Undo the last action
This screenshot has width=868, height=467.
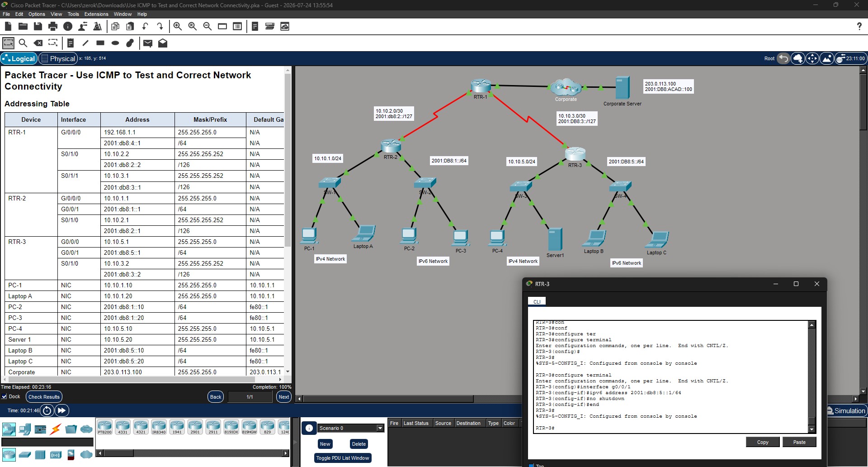click(x=145, y=26)
